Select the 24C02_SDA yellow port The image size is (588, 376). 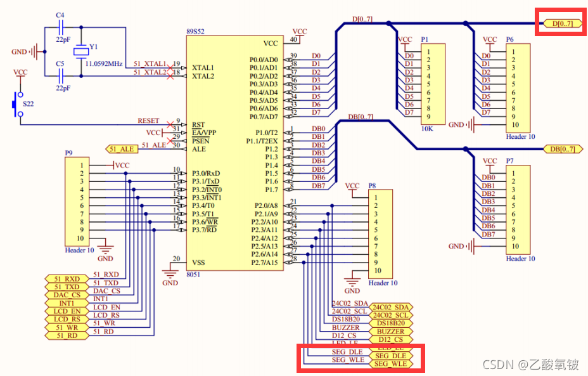pyautogui.click(x=391, y=308)
